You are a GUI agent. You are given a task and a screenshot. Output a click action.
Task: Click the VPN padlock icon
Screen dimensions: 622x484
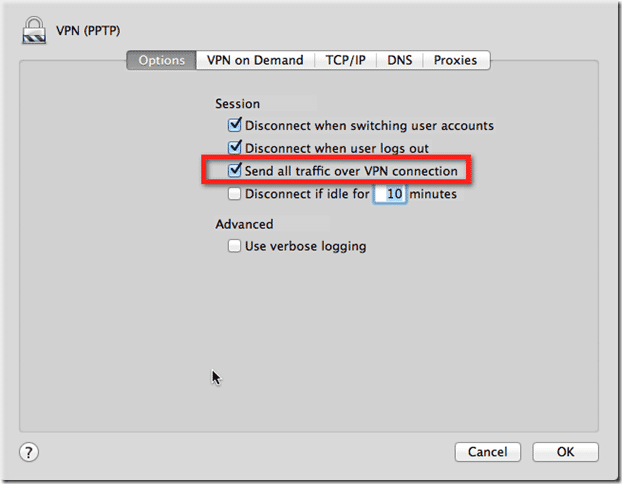pos(34,30)
